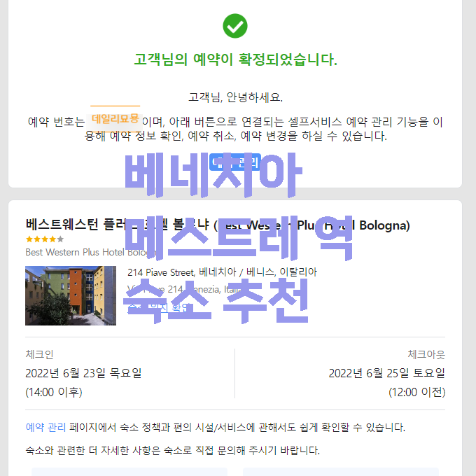Click the masked booking number 데일리묘용
Viewport: 476px width, 476px height.
tap(115, 119)
